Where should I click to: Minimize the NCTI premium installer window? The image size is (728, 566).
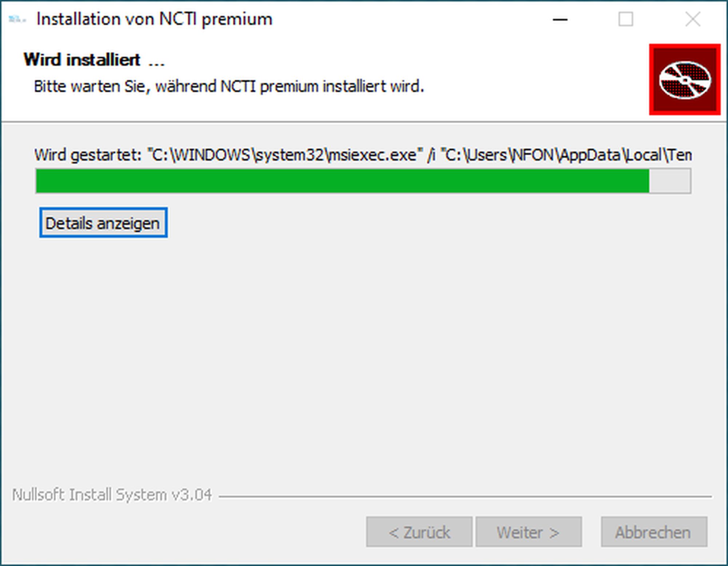[560, 19]
